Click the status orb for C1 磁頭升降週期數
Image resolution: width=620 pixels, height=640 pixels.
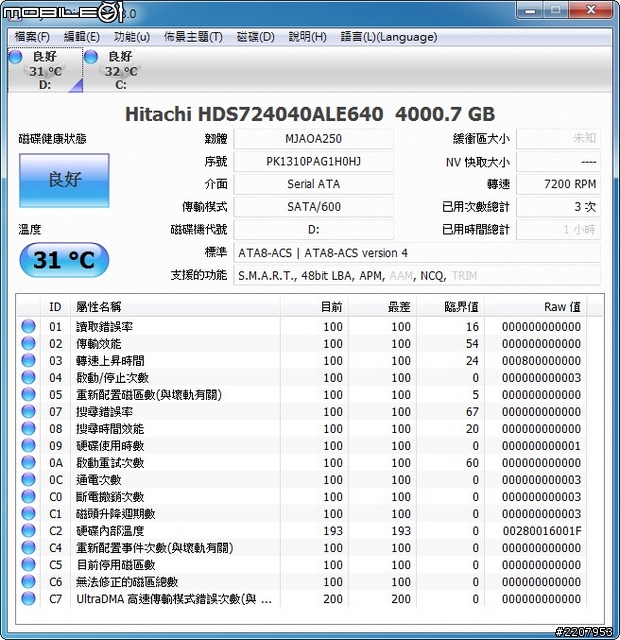(28, 514)
